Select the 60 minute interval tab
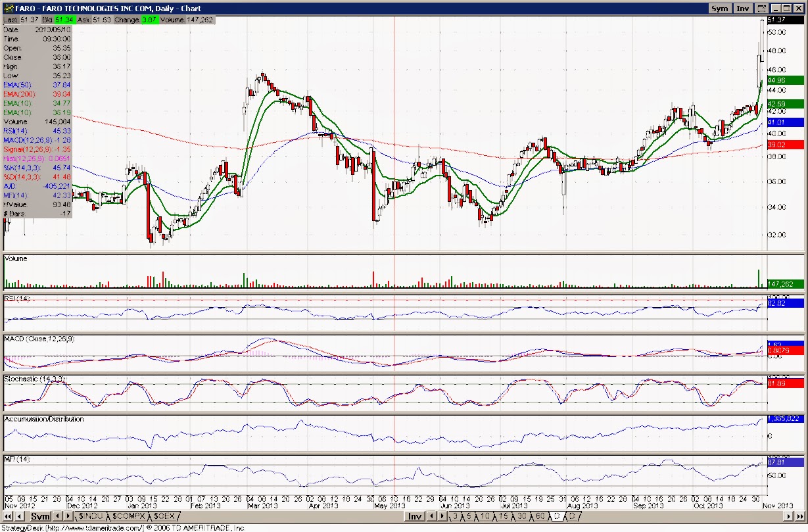 [x=540, y=516]
